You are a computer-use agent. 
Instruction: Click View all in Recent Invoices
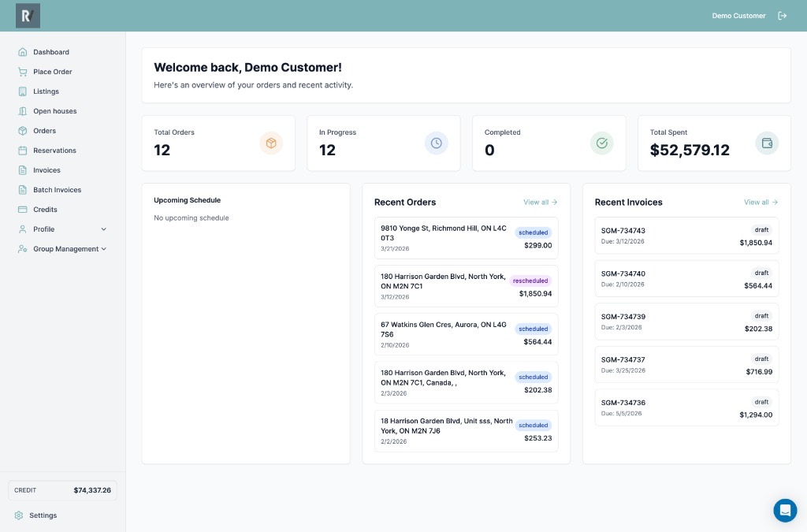[761, 203]
